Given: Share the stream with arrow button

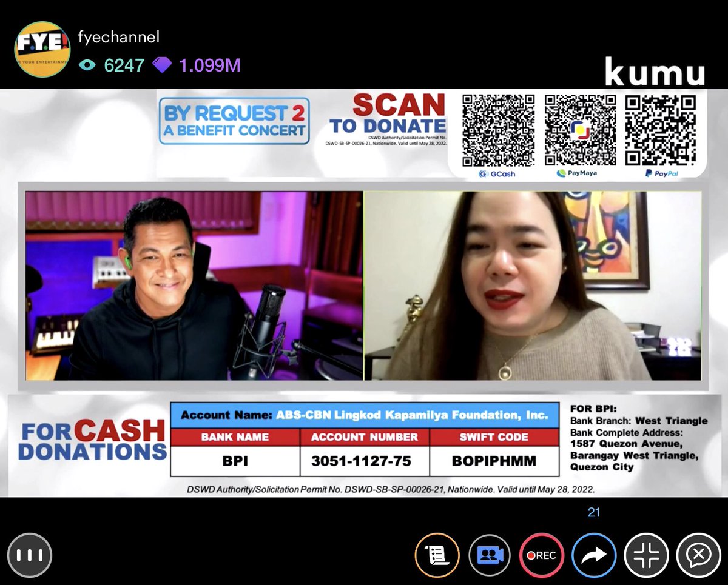Looking at the screenshot, I should [594, 555].
